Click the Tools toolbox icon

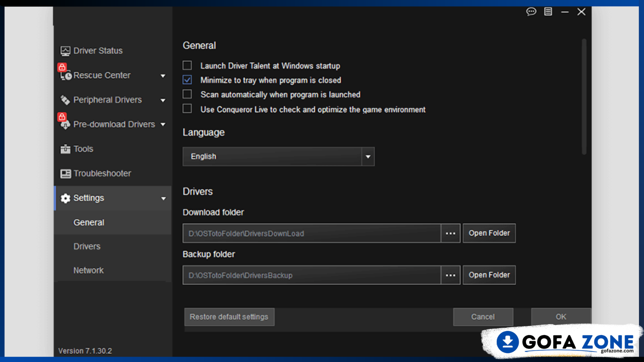[x=65, y=149]
